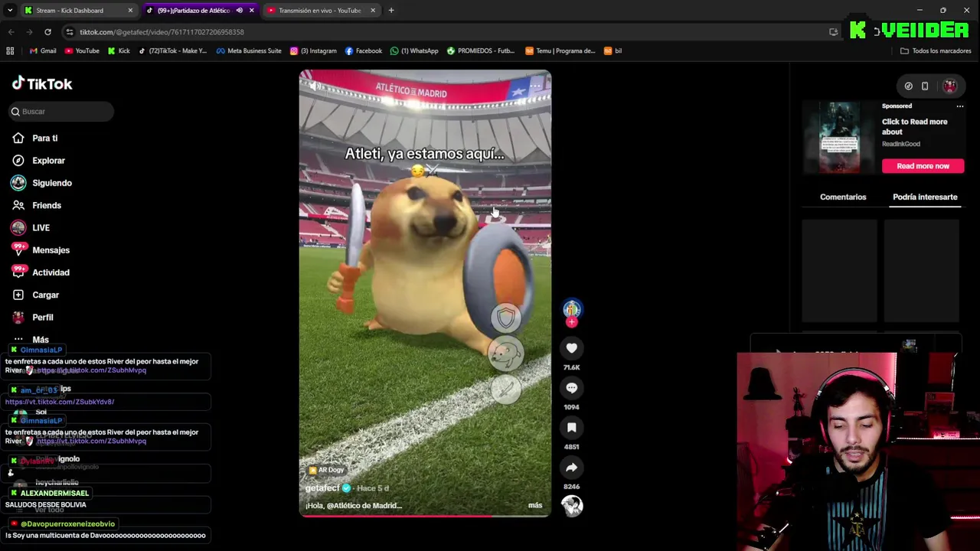Click the TikTok logo

coord(42,83)
